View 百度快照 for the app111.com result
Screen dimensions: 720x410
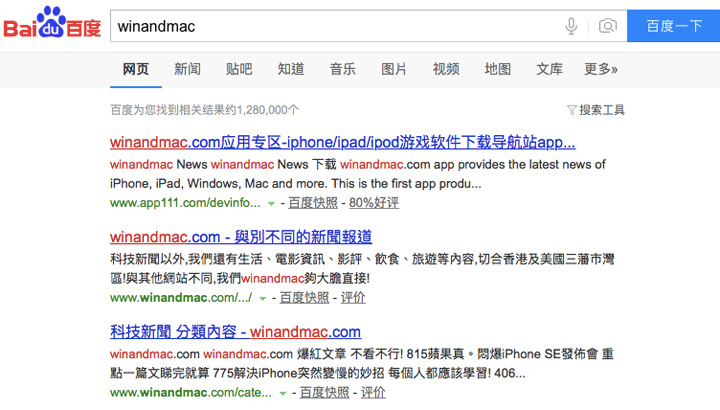[314, 203]
